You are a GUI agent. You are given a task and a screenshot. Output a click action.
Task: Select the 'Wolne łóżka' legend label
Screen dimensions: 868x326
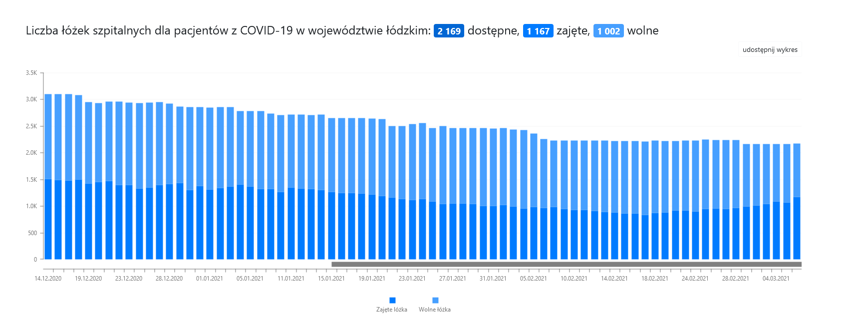[x=435, y=310]
